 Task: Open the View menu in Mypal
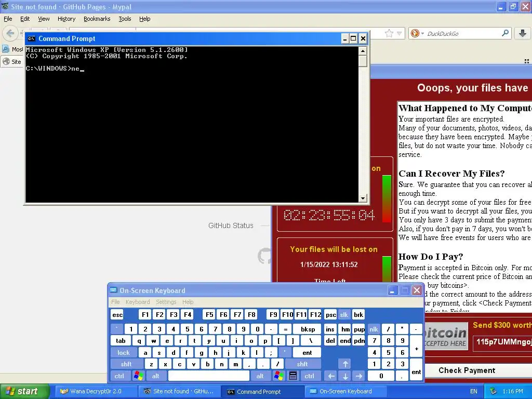(x=44, y=19)
